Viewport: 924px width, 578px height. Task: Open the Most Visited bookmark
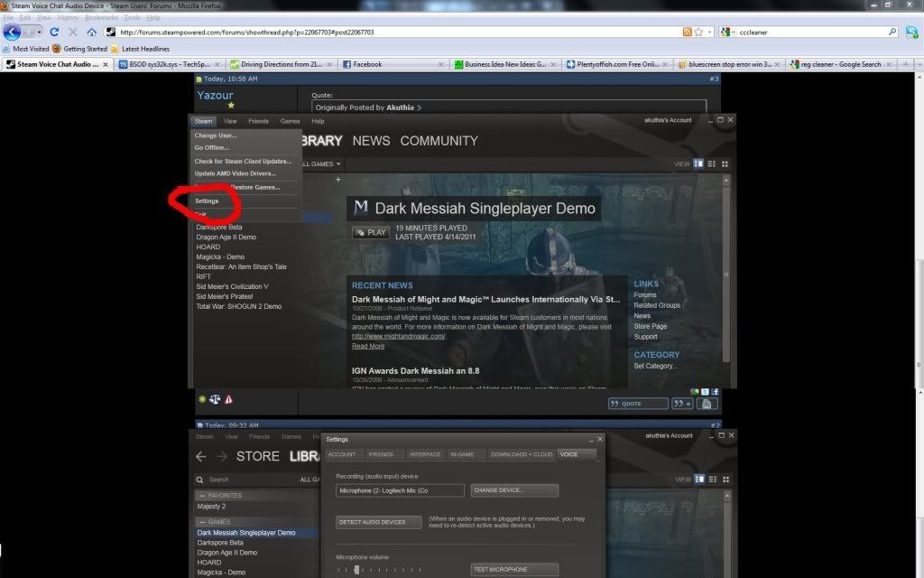[x=25, y=49]
